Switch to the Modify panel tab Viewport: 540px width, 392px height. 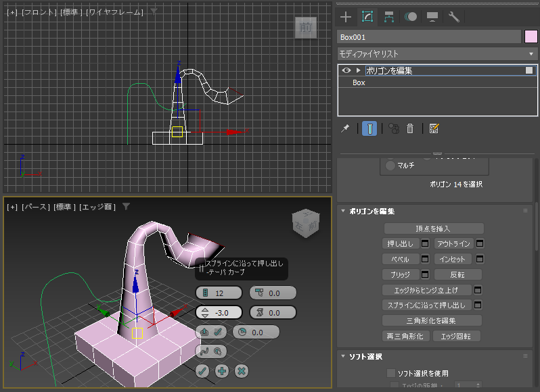coord(367,16)
